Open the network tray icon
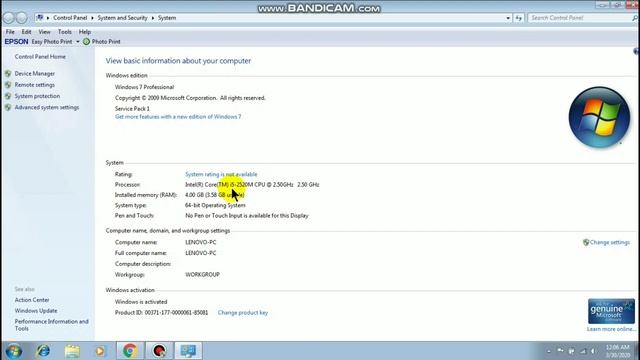640x360 pixels. click(x=583, y=351)
